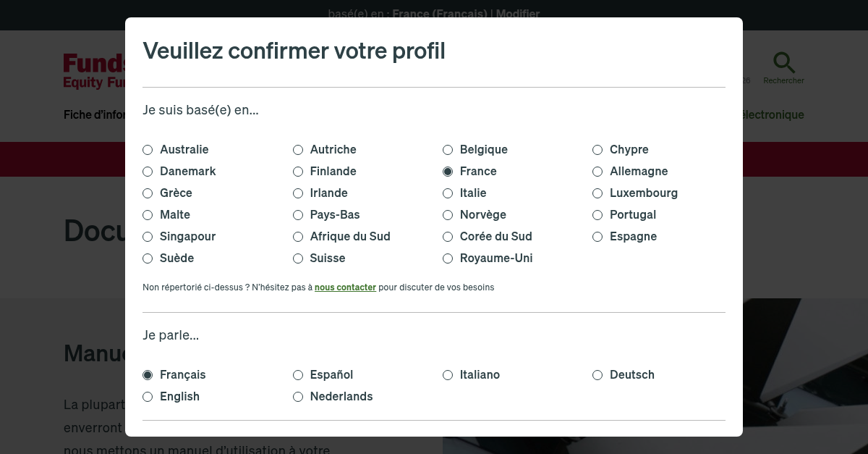Open the "nous contacter" link

tap(345, 287)
